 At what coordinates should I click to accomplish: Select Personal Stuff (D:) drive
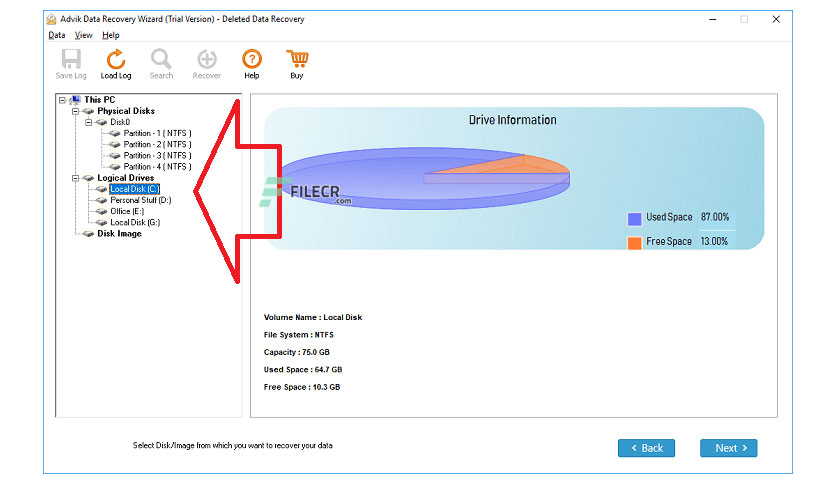(x=141, y=200)
